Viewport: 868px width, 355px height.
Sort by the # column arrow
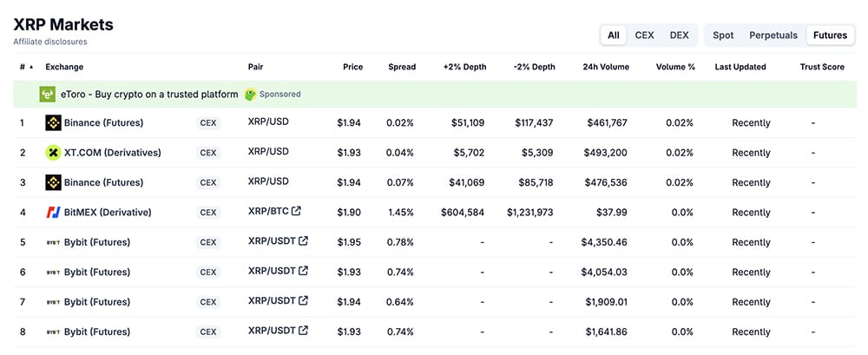pyautogui.click(x=31, y=67)
